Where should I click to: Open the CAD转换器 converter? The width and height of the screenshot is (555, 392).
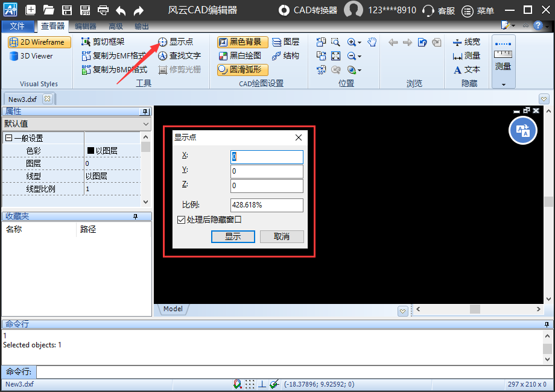(x=308, y=10)
